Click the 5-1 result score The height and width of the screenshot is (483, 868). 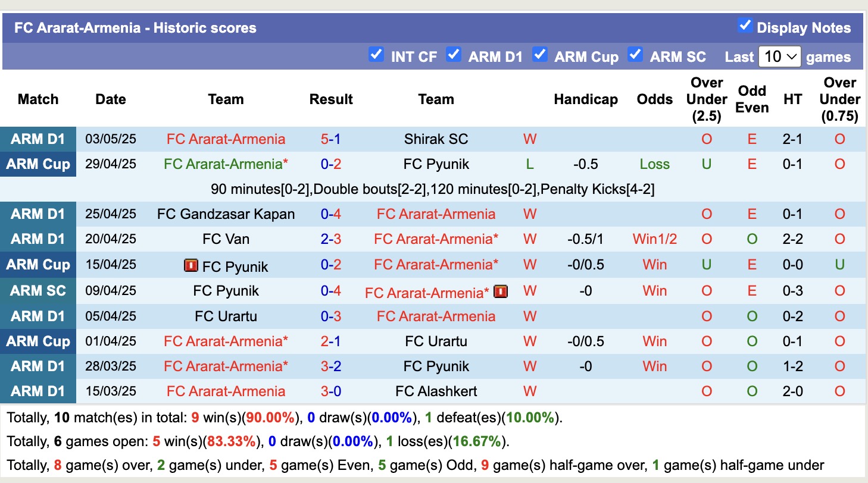pos(331,139)
